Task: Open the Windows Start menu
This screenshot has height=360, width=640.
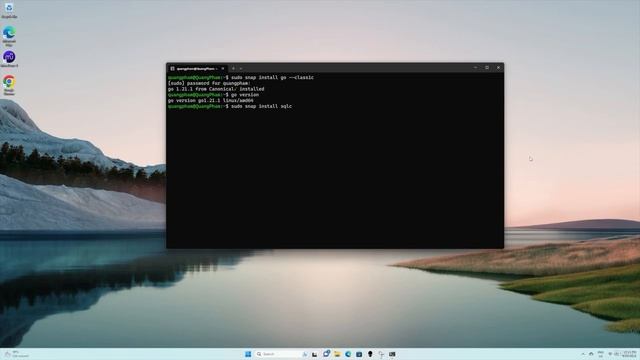Action: point(248,354)
